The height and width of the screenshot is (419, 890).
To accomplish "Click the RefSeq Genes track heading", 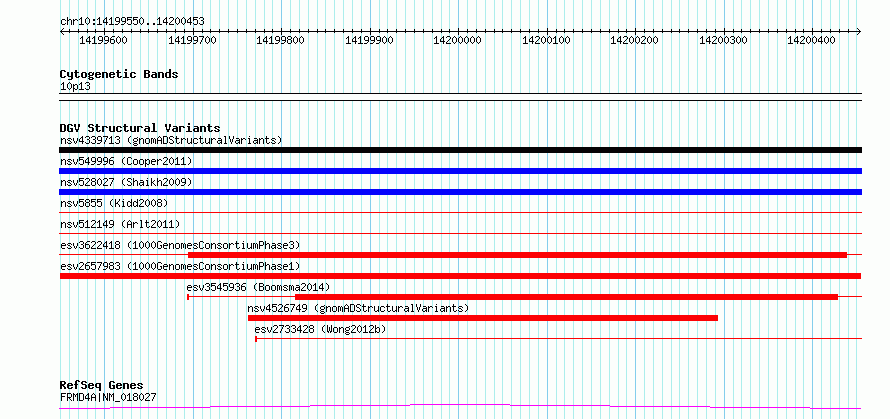I will [x=101, y=386].
